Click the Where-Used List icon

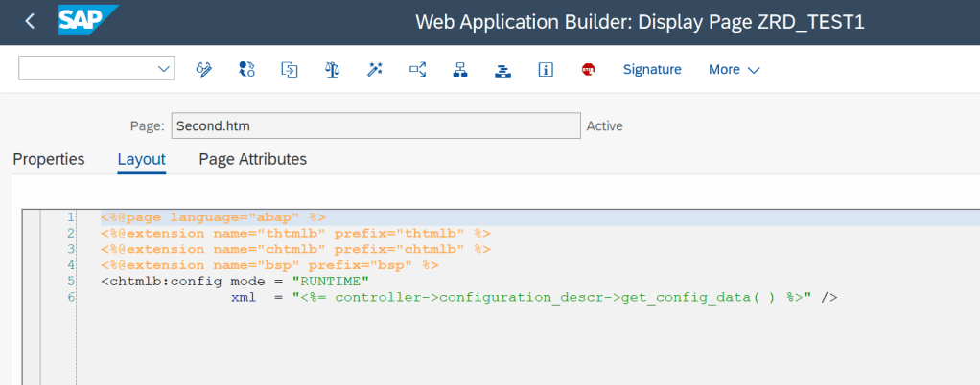(x=418, y=69)
